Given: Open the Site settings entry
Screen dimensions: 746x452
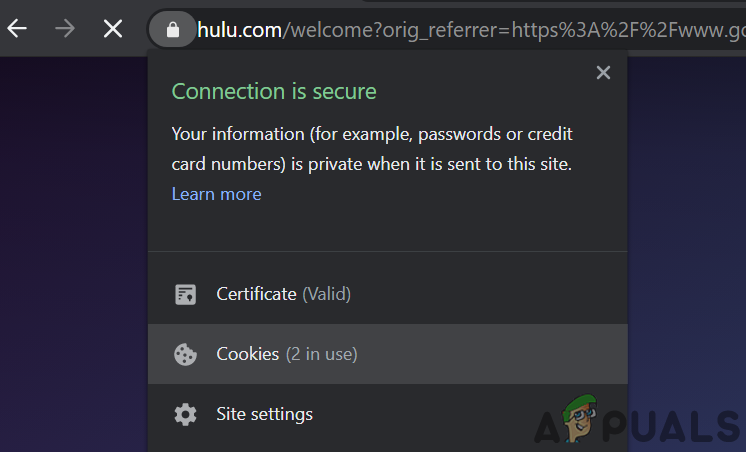Looking at the screenshot, I should pyautogui.click(x=264, y=414).
